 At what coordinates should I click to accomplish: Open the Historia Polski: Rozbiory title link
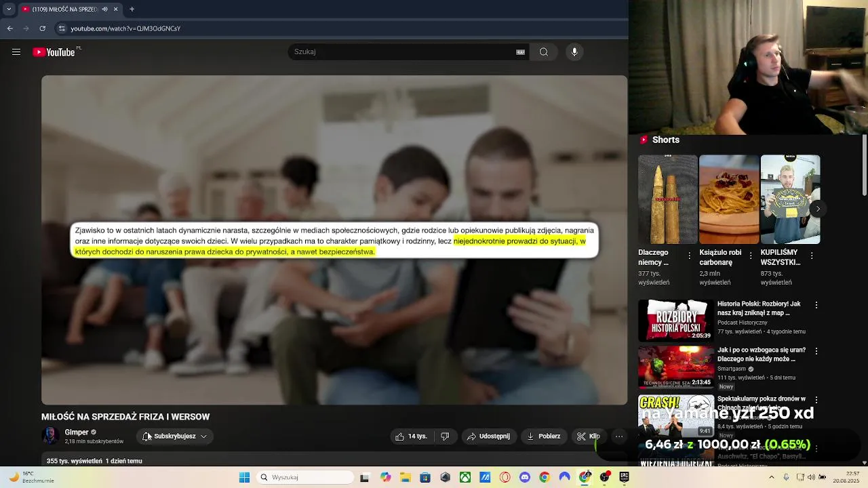tap(759, 308)
